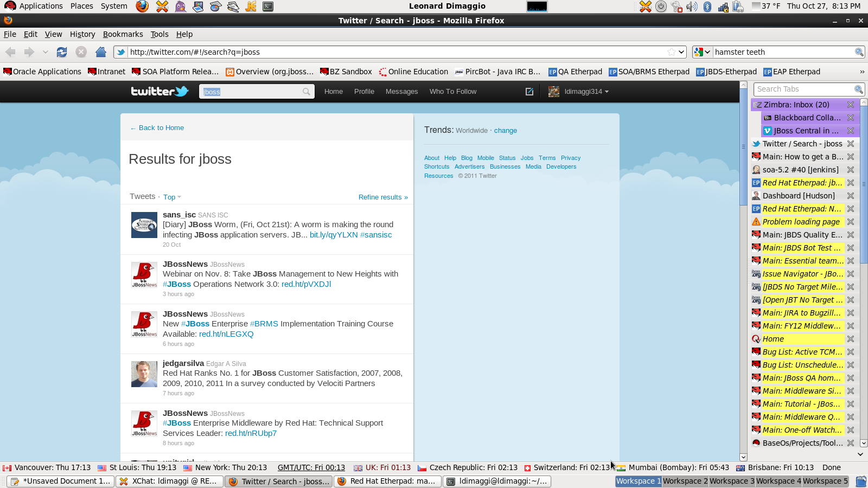Close the Dashboard [Hudson] tab

(851, 196)
